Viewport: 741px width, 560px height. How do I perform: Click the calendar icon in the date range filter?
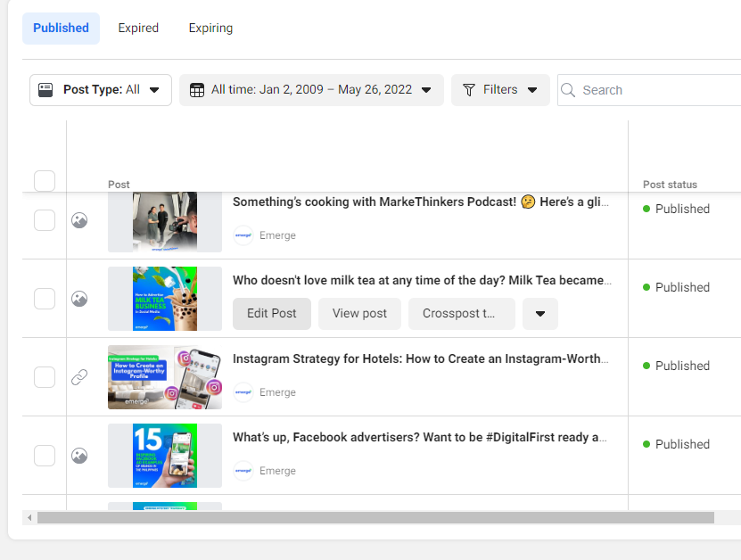click(197, 90)
